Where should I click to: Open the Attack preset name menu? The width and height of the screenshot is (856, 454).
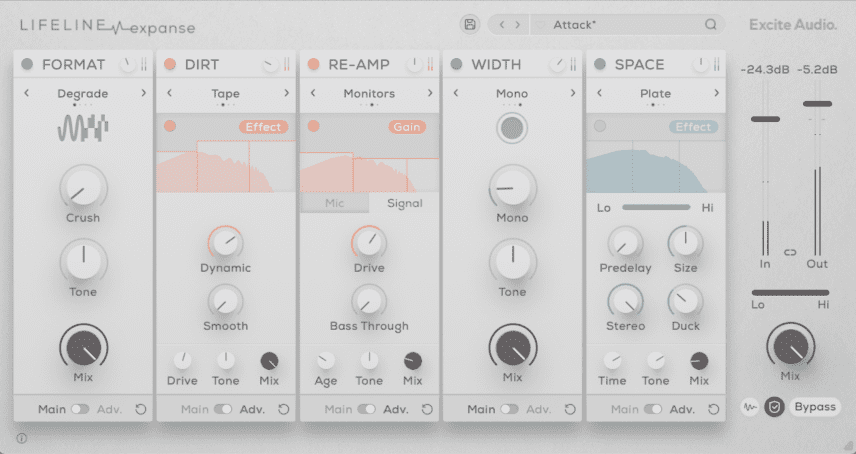pyautogui.click(x=574, y=25)
